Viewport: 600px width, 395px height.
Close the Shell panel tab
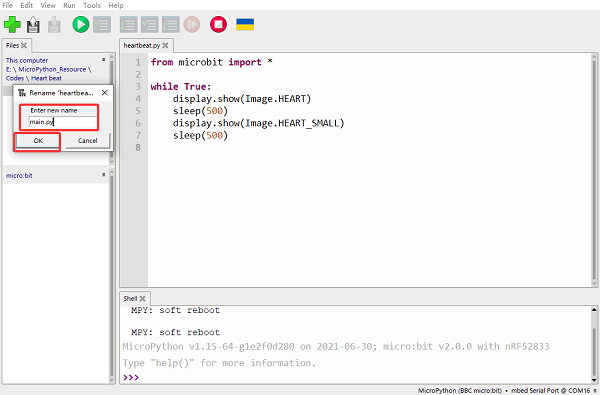click(x=142, y=298)
